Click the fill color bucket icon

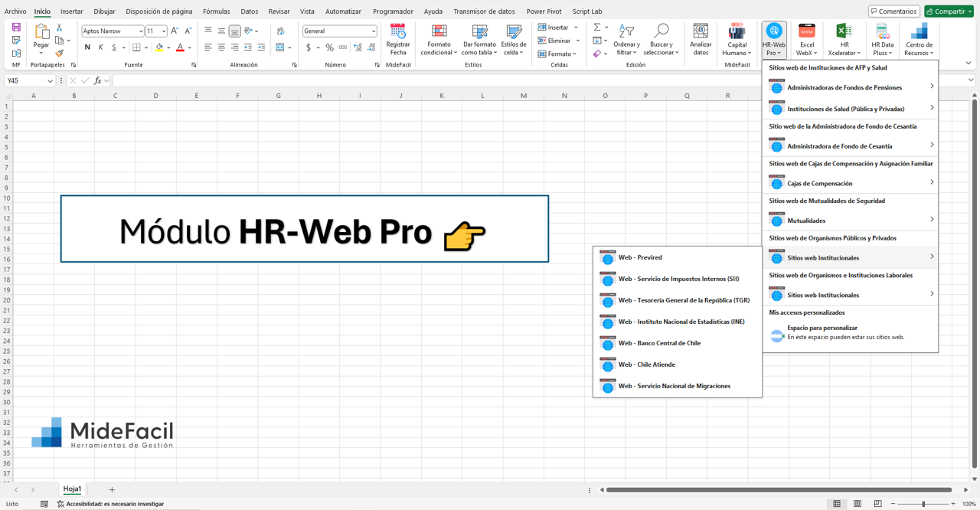[159, 47]
